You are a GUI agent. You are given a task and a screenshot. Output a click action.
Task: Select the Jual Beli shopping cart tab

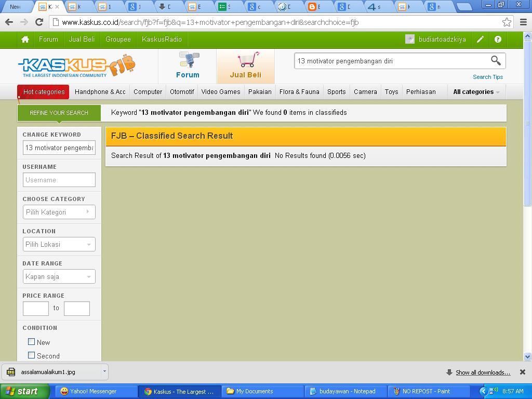pos(246,66)
